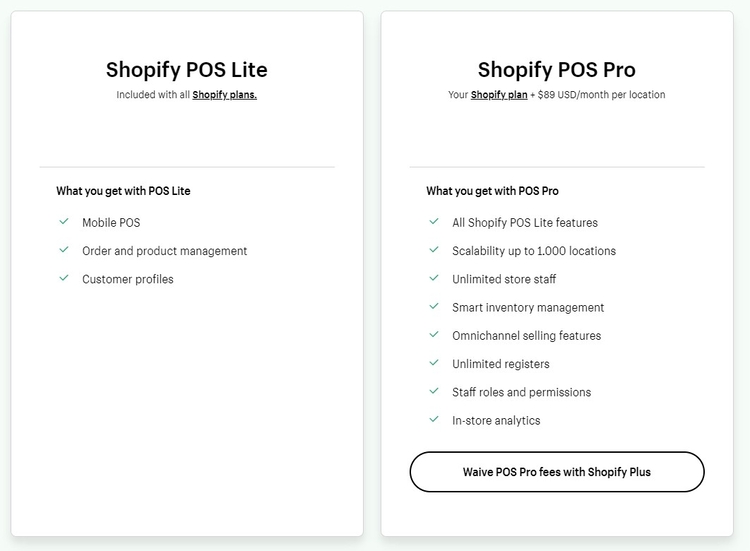Click the What you get with POS Pro label
Image resolution: width=750 pixels, height=551 pixels.
[x=492, y=191]
